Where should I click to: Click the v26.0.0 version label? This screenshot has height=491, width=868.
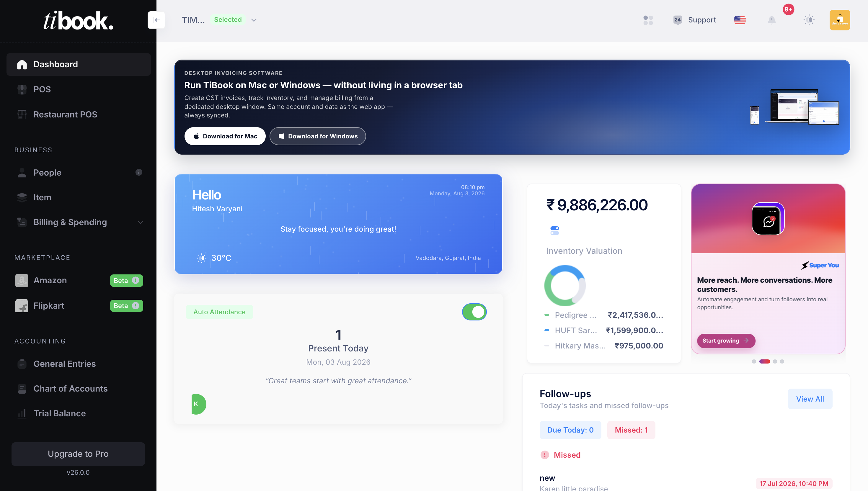tap(78, 472)
